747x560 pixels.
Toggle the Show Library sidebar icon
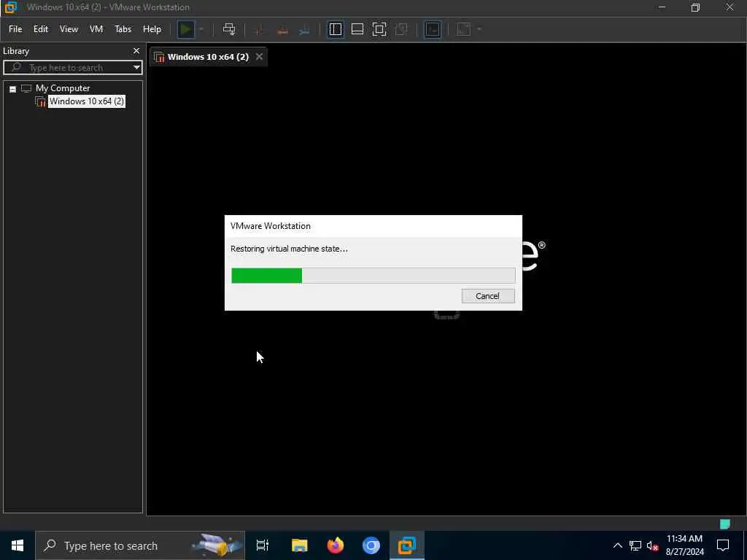336,29
